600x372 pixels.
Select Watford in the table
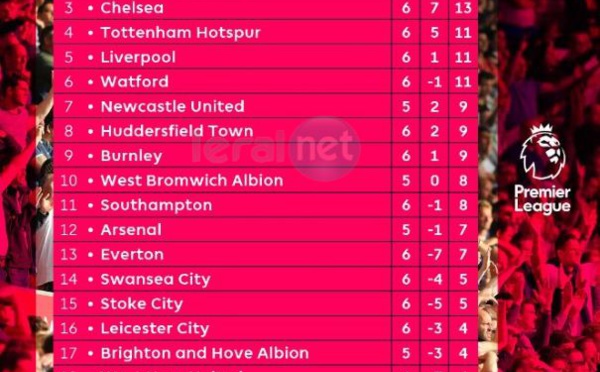(x=134, y=82)
